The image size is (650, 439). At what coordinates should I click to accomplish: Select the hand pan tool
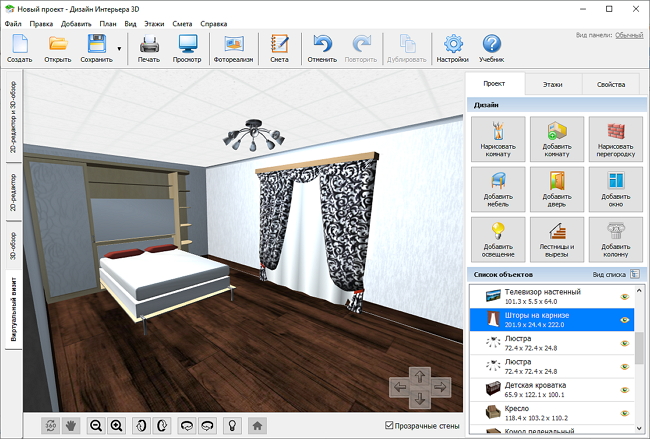(x=71, y=425)
